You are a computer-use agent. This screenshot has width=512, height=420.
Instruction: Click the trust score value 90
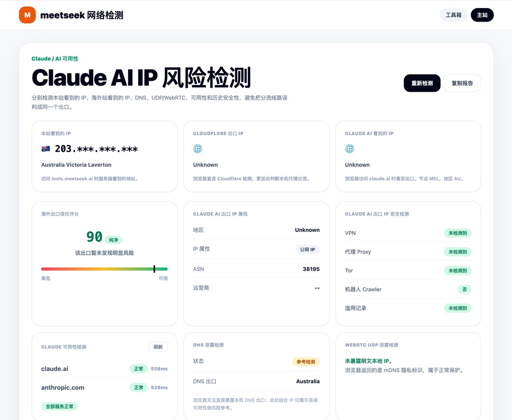coord(94,237)
